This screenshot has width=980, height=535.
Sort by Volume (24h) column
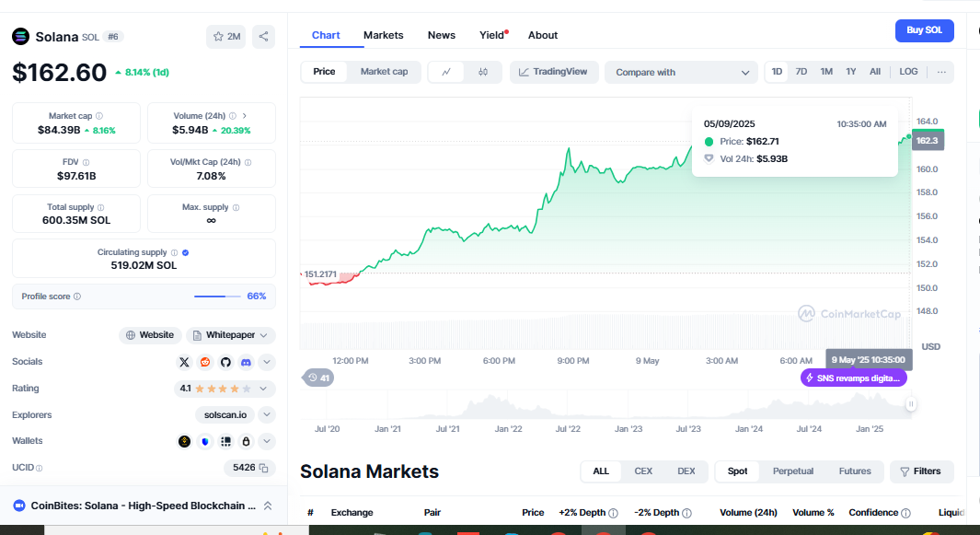click(748, 513)
